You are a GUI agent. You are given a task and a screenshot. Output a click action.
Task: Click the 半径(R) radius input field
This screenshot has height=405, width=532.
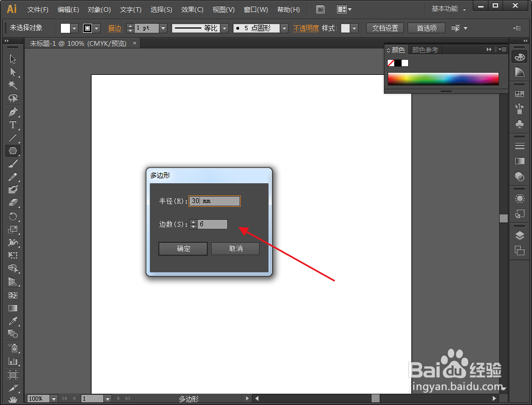coord(214,201)
